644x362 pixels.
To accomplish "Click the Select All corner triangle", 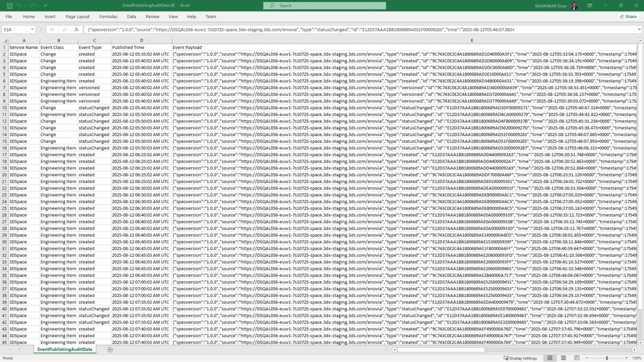I will (5, 40).
